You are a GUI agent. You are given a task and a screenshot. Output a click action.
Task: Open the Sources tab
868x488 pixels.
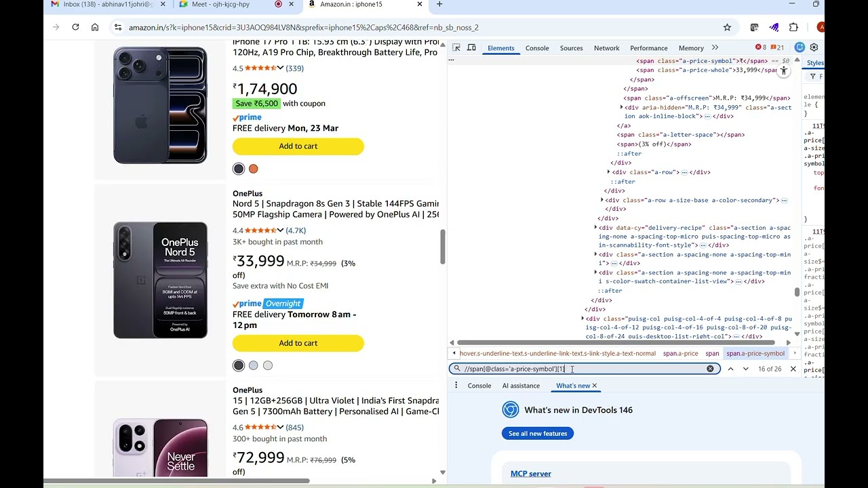pyautogui.click(x=571, y=48)
